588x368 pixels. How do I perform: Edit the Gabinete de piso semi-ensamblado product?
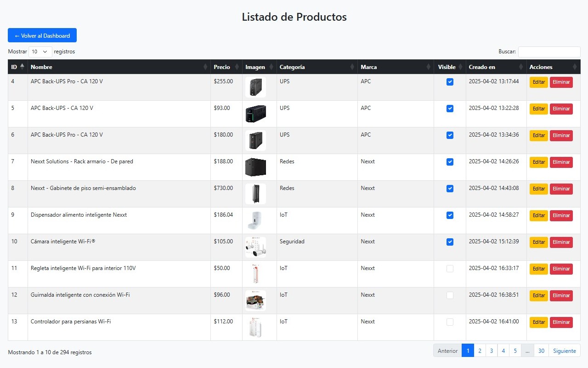click(539, 189)
